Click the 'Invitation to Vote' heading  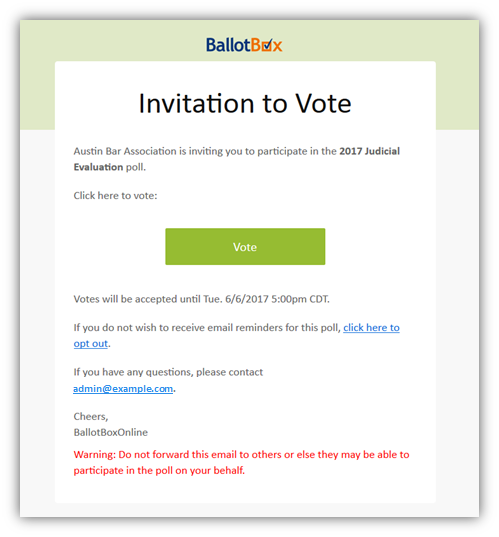point(245,103)
